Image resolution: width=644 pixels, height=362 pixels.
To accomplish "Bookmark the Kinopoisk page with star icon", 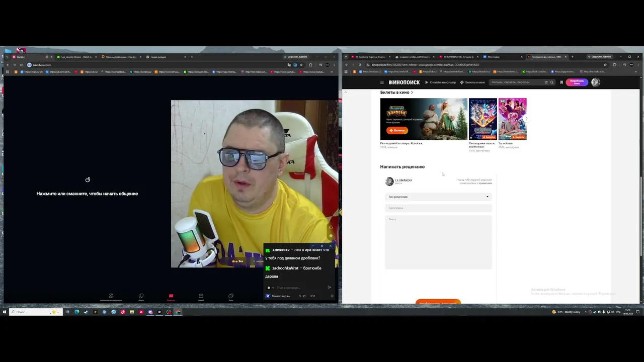I will click(x=605, y=65).
